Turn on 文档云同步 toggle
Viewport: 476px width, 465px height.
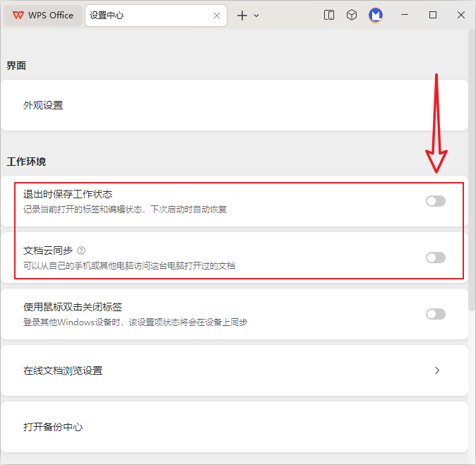coord(436,258)
